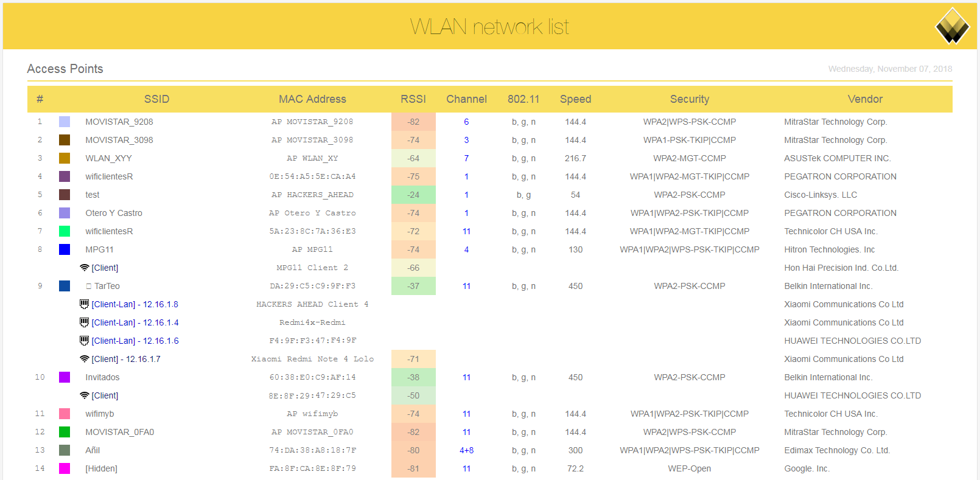This screenshot has height=480, width=980.
Task: Open the [Client-Lan] 12.16.1.4 link
Action: tap(135, 322)
